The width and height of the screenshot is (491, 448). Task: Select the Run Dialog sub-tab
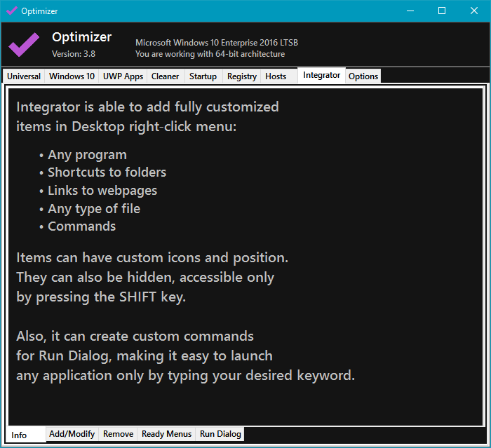coord(220,434)
